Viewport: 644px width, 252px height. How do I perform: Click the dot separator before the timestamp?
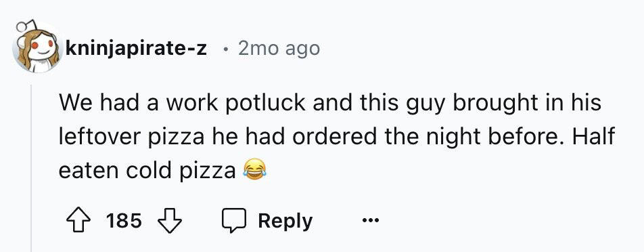225,49
